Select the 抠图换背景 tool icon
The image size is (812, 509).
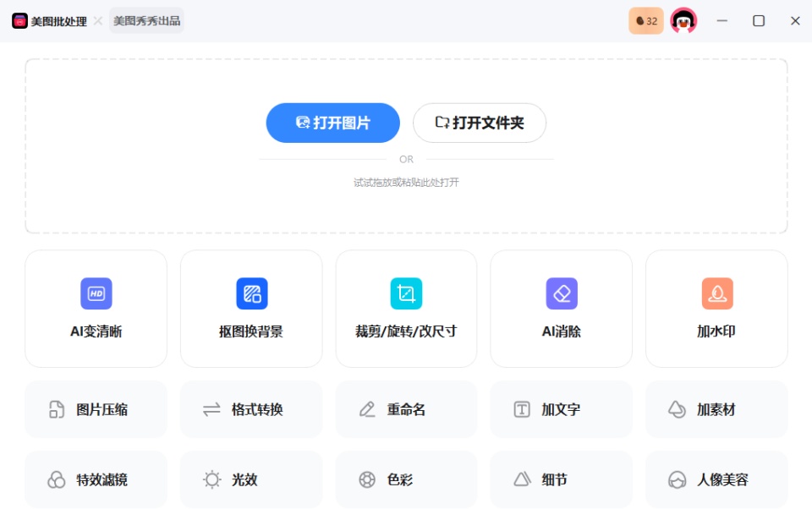[252, 293]
